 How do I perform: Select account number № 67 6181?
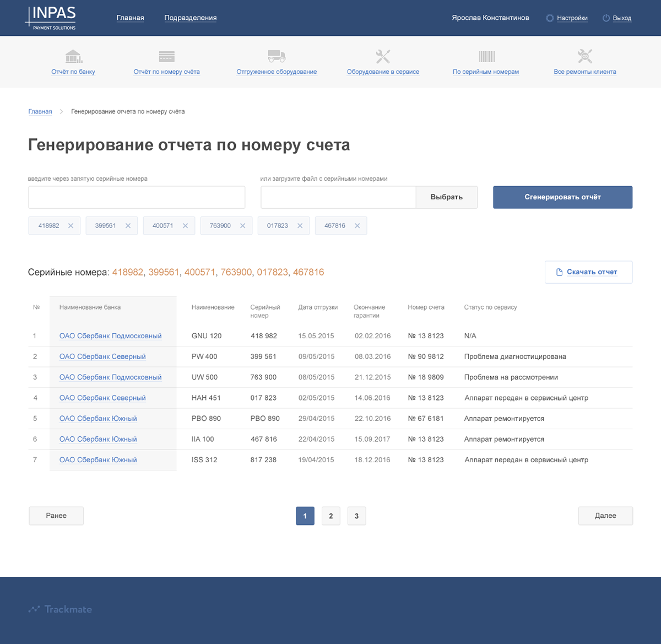tap(426, 419)
